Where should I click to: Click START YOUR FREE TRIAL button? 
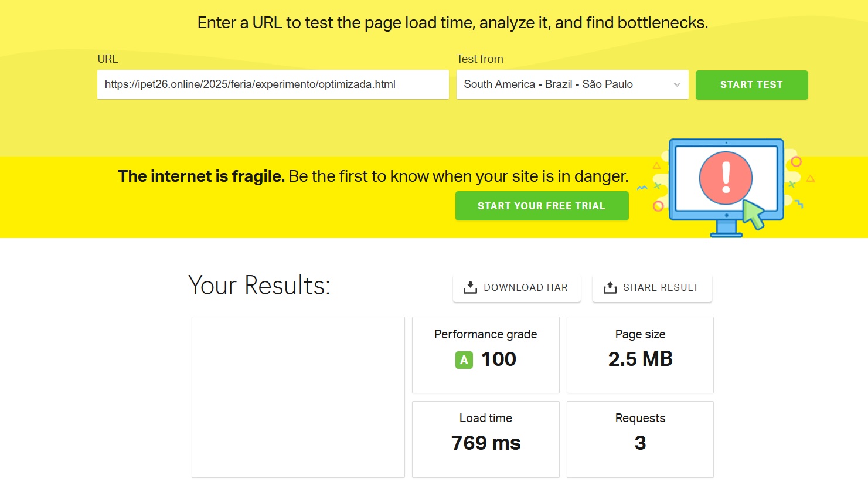(542, 206)
